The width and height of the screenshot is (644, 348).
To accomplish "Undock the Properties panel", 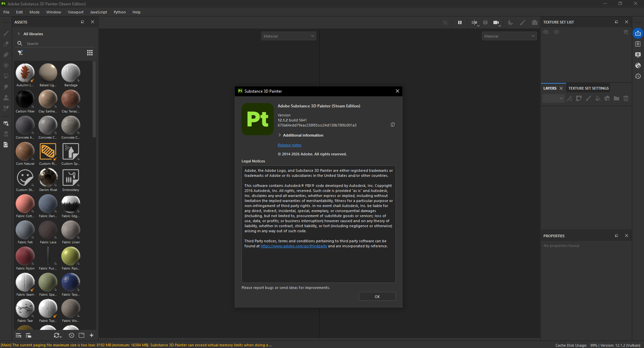I will [x=616, y=236].
